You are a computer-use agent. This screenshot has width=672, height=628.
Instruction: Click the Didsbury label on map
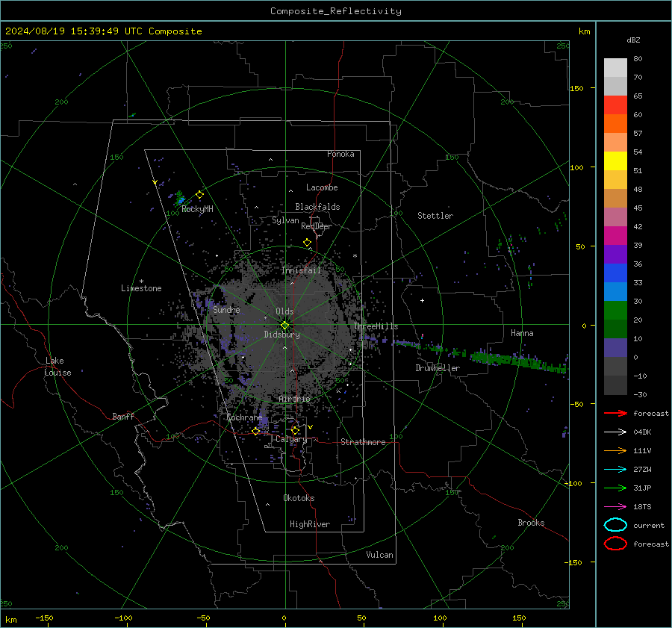(x=281, y=335)
